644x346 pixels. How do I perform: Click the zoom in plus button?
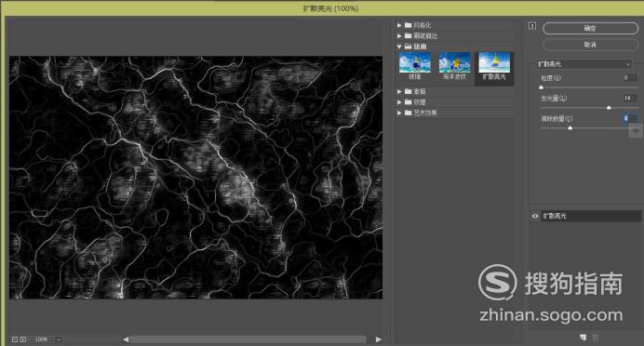tap(23, 339)
